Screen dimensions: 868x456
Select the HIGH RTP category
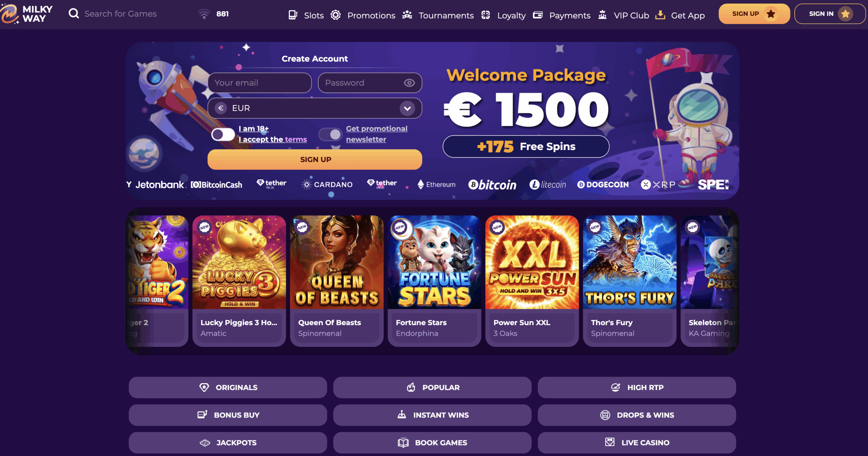pyautogui.click(x=637, y=388)
